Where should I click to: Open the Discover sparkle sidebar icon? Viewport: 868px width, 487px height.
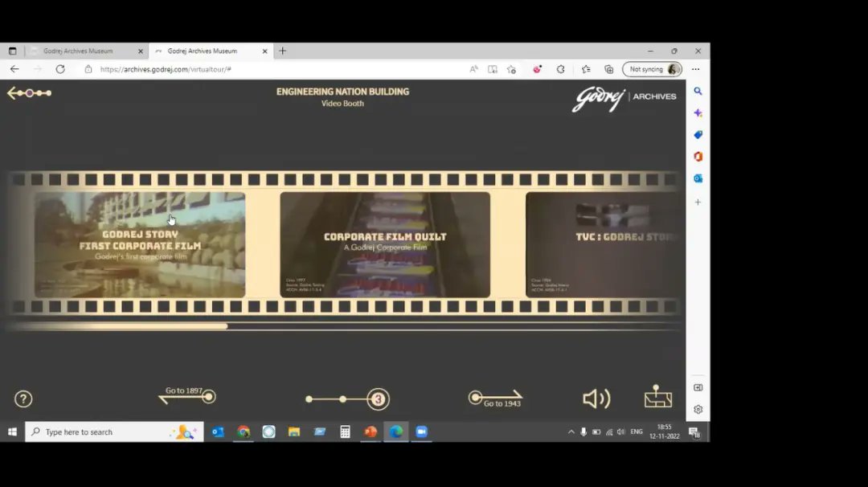pyautogui.click(x=698, y=113)
